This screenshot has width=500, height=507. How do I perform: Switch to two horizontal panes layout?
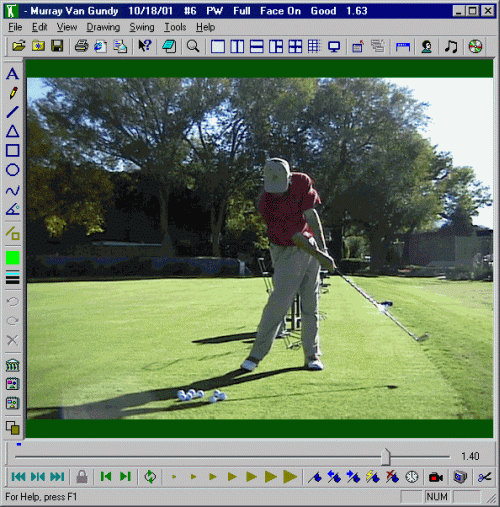[257, 46]
